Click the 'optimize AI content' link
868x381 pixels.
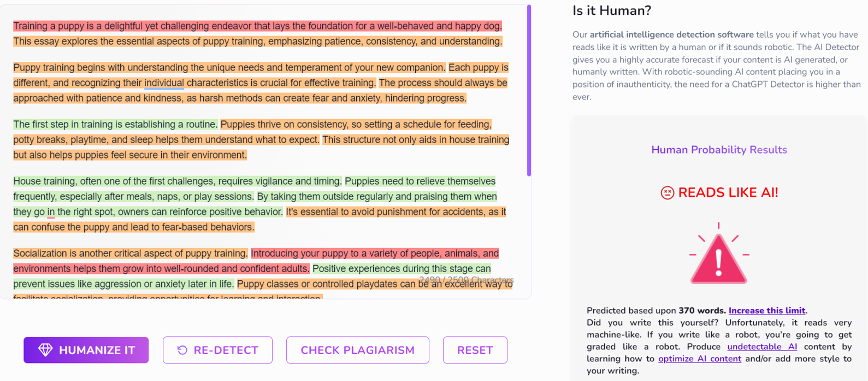[x=699, y=359]
